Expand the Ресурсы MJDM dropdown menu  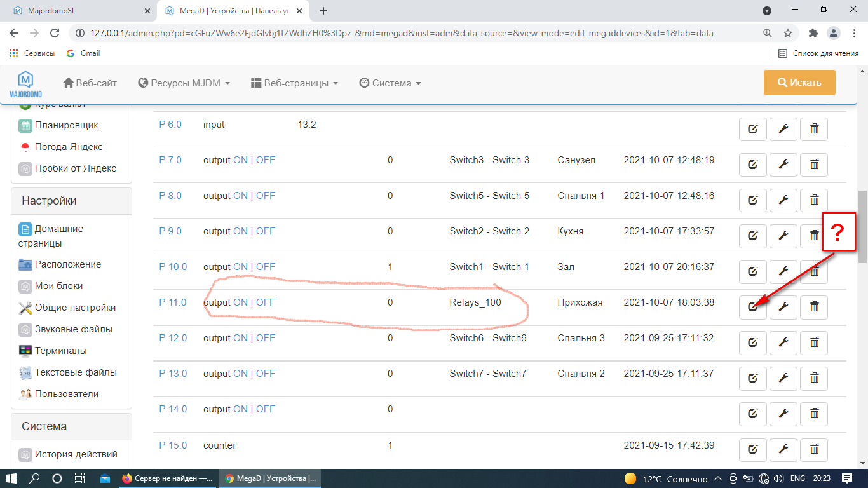click(x=184, y=83)
